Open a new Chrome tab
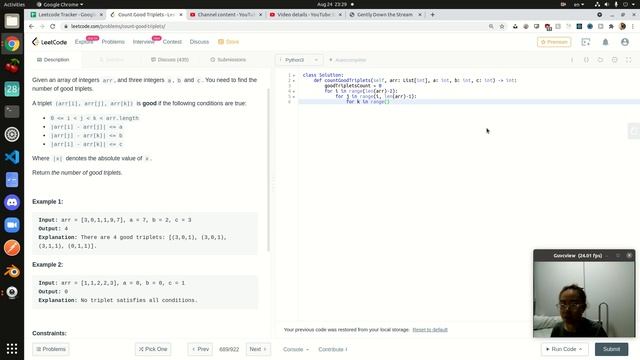Image resolution: width=640 pixels, height=360 pixels. point(432,15)
